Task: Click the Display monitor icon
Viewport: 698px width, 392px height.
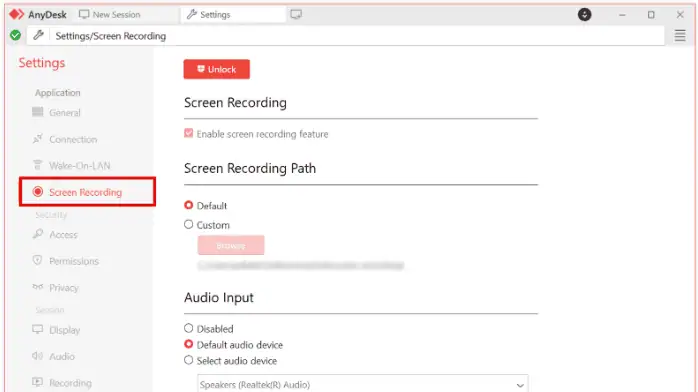Action: click(38, 329)
